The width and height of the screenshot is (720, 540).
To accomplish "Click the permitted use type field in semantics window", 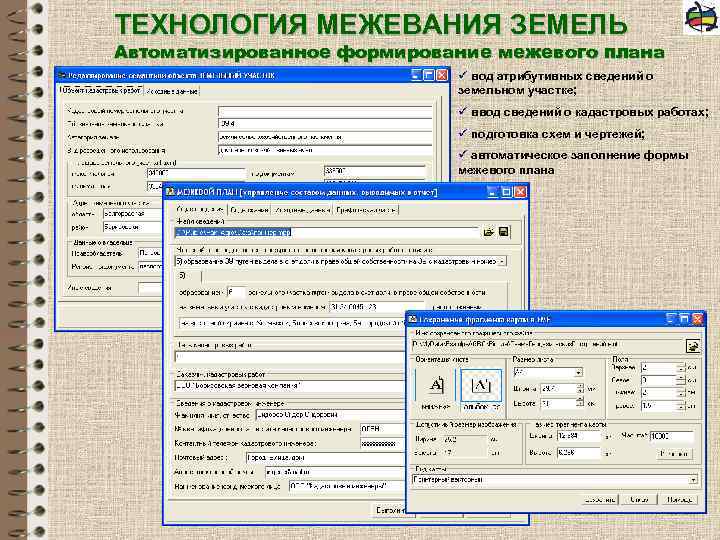I will [x=325, y=150].
